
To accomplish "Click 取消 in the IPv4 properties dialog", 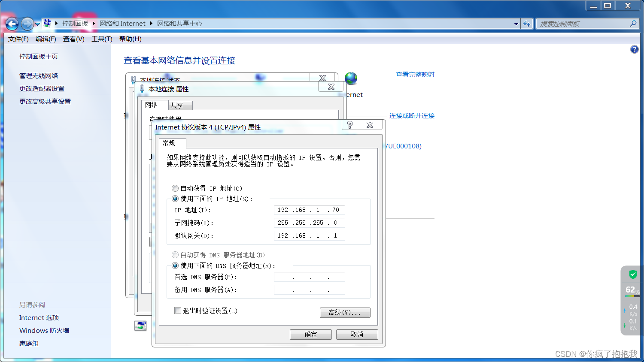I will click(357, 335).
